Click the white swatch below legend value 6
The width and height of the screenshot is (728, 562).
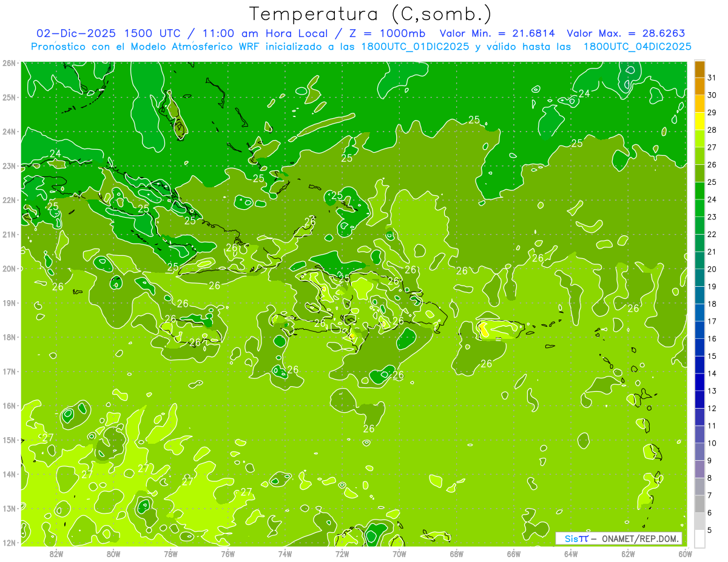pyautogui.click(x=699, y=538)
